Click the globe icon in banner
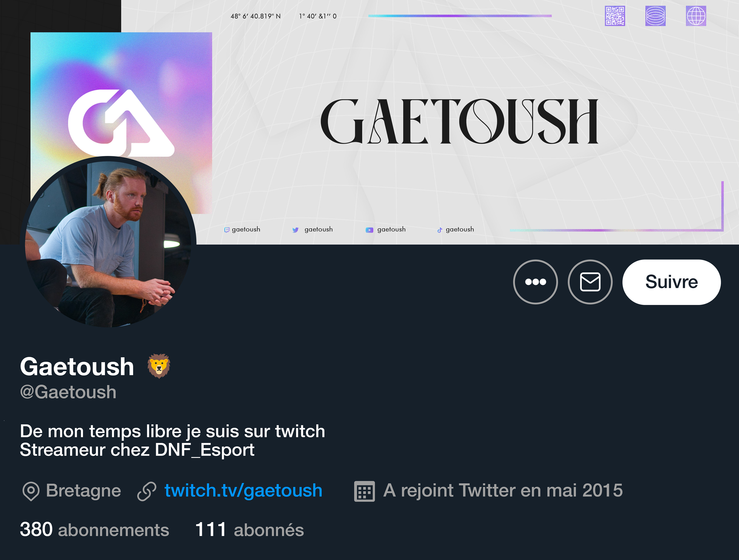 coord(696,16)
